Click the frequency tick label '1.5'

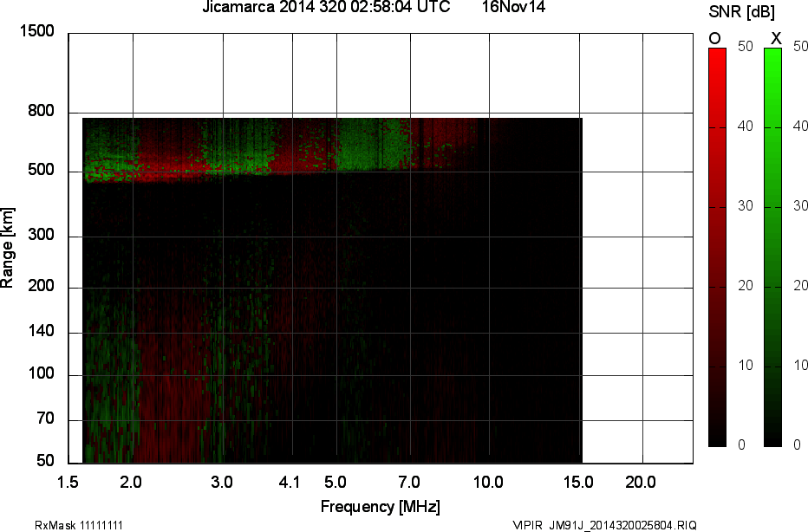tap(67, 483)
